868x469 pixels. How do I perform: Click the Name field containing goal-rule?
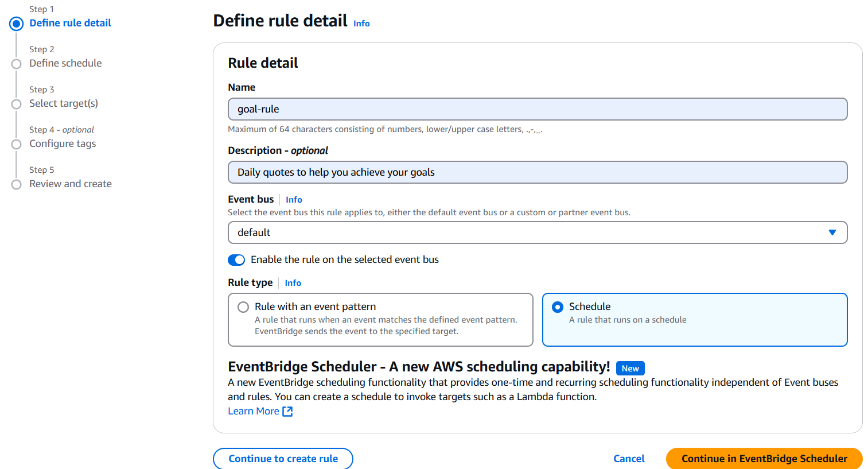tap(538, 109)
